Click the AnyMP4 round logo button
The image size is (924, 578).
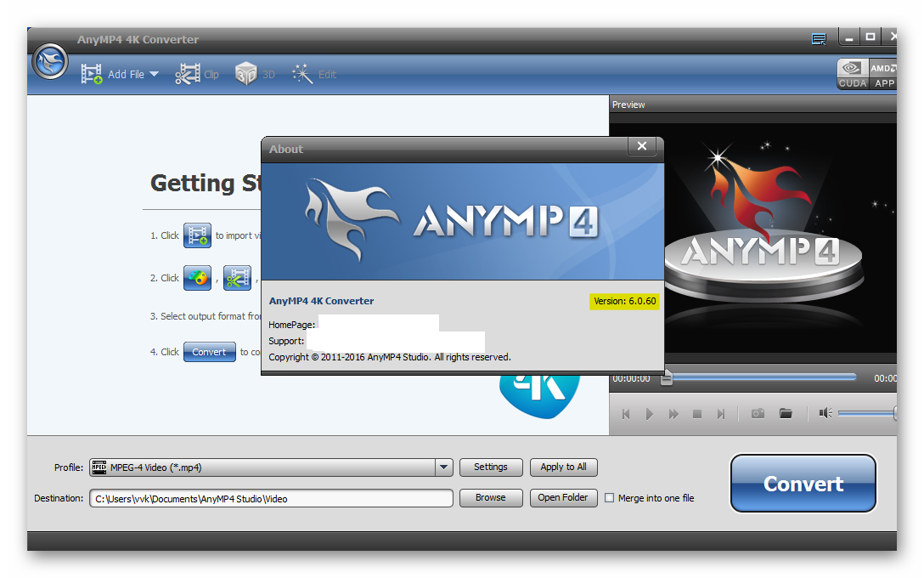pos(50,62)
